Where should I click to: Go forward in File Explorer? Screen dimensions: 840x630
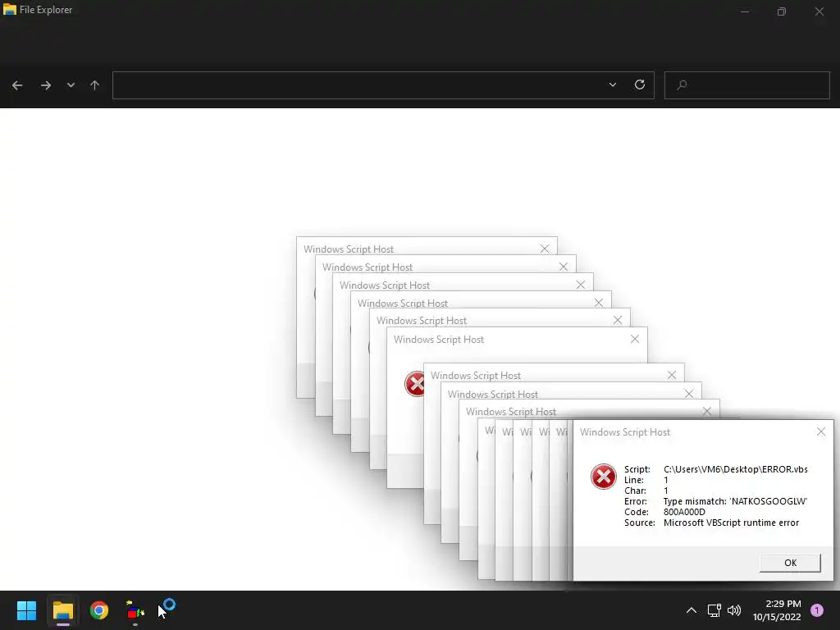tap(46, 85)
